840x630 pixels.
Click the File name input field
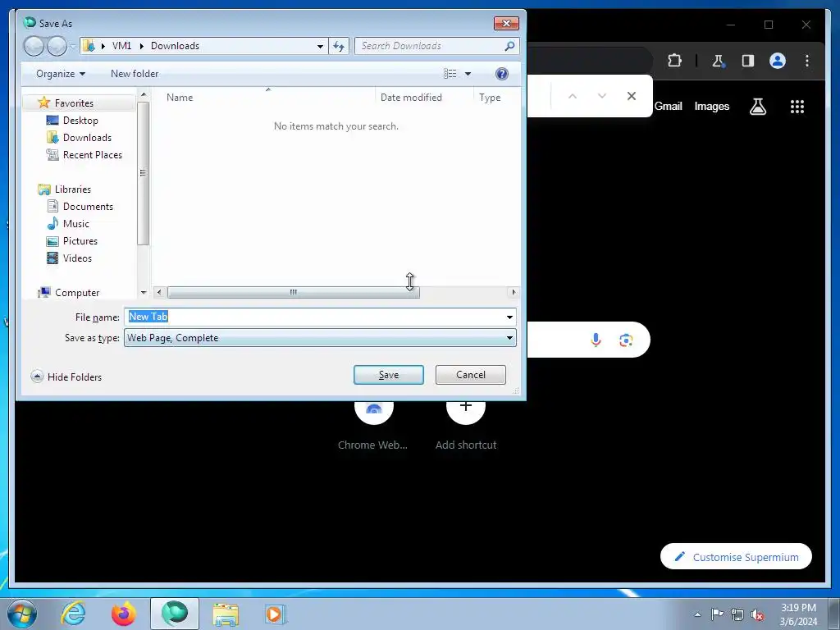314,317
